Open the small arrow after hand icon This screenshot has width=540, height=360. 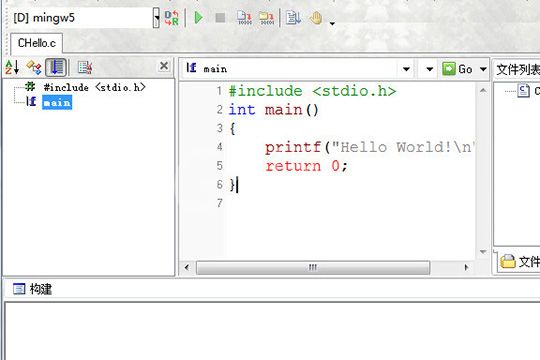pyautogui.click(x=332, y=23)
